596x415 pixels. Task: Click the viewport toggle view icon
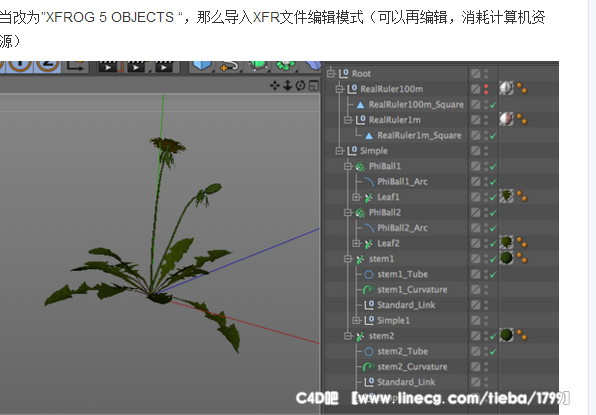click(x=314, y=86)
